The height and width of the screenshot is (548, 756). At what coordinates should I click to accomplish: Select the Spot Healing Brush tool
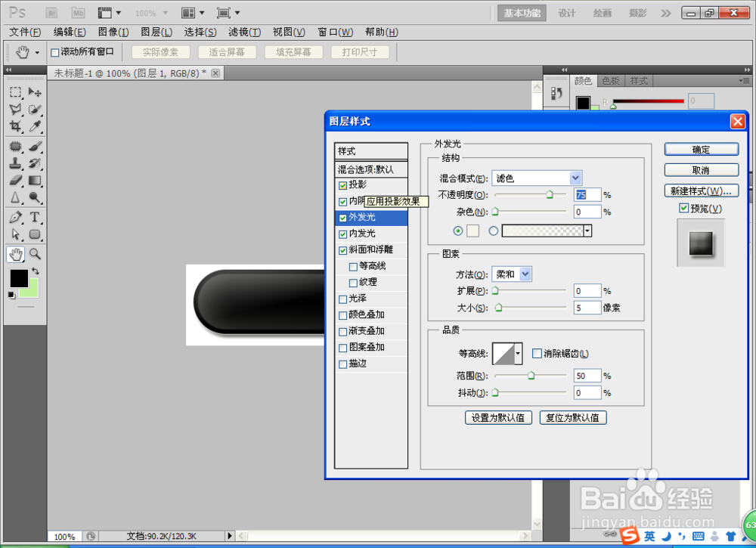point(15,146)
